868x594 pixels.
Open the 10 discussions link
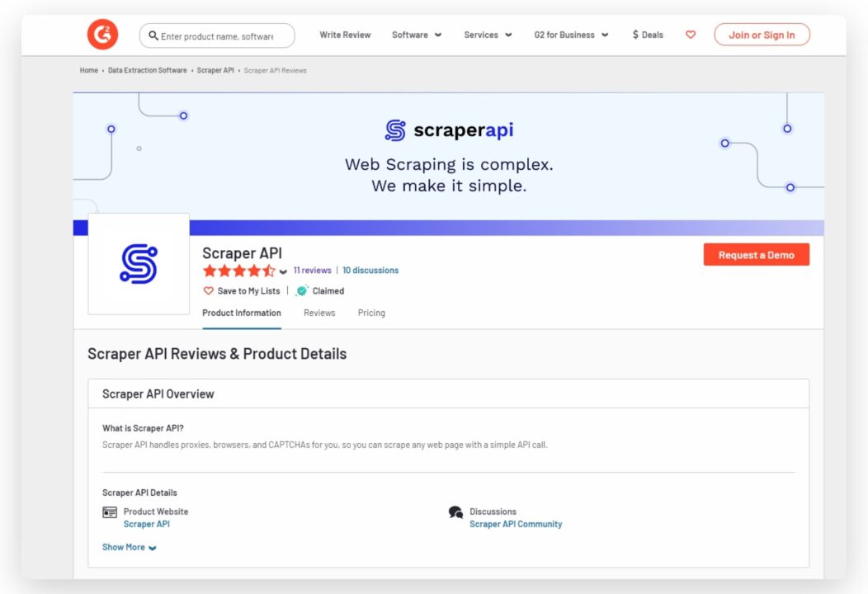click(x=370, y=270)
